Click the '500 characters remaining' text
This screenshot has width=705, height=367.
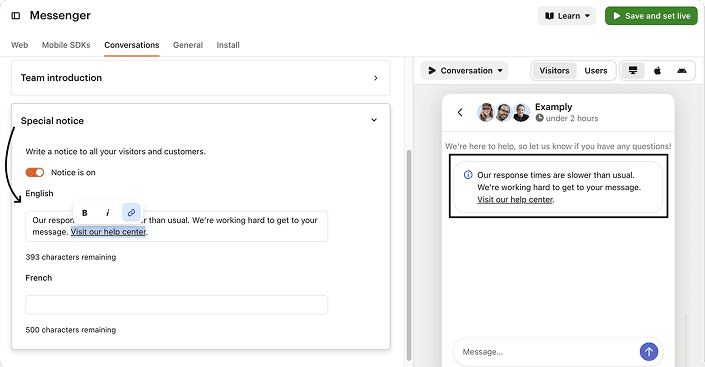(71, 330)
